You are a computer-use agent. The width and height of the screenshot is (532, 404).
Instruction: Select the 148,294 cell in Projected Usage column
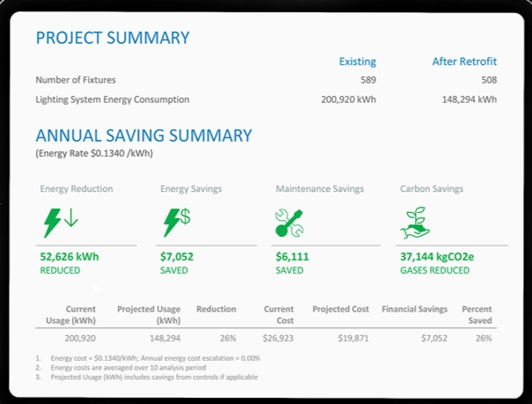(x=165, y=339)
